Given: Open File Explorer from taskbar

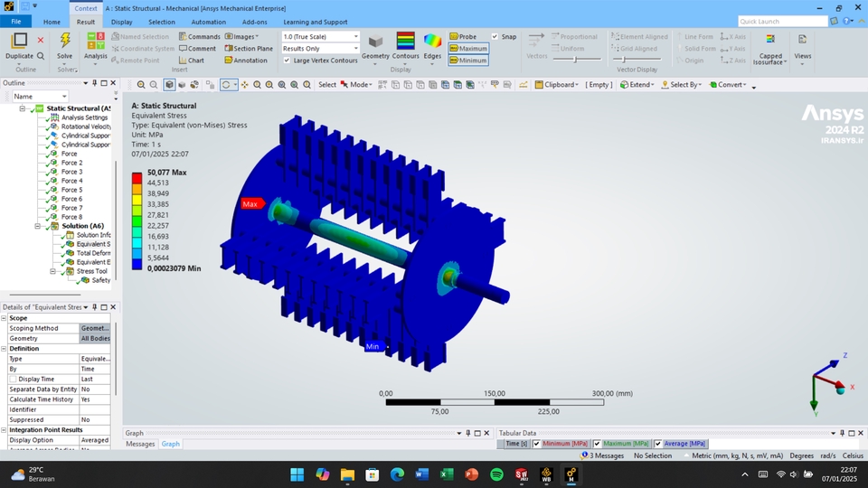Looking at the screenshot, I should (x=347, y=474).
